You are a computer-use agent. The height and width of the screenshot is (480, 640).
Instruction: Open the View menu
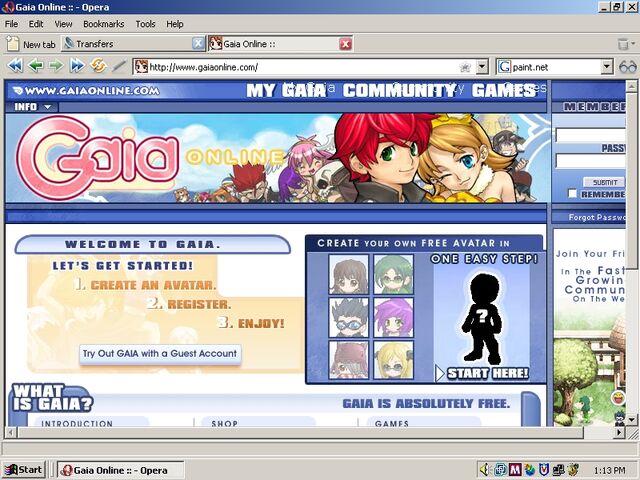click(63, 24)
